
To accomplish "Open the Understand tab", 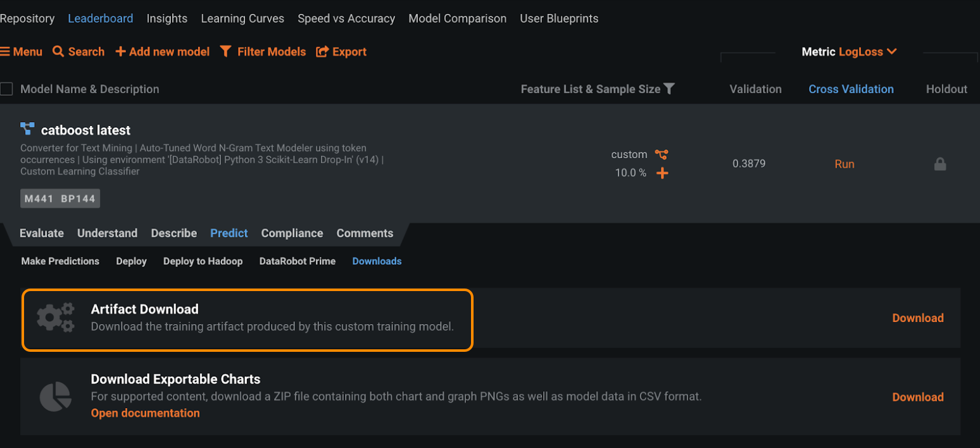I will (x=107, y=233).
